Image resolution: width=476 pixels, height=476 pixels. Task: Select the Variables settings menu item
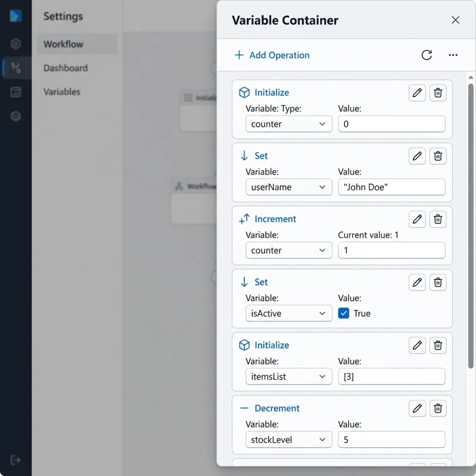tap(77, 92)
